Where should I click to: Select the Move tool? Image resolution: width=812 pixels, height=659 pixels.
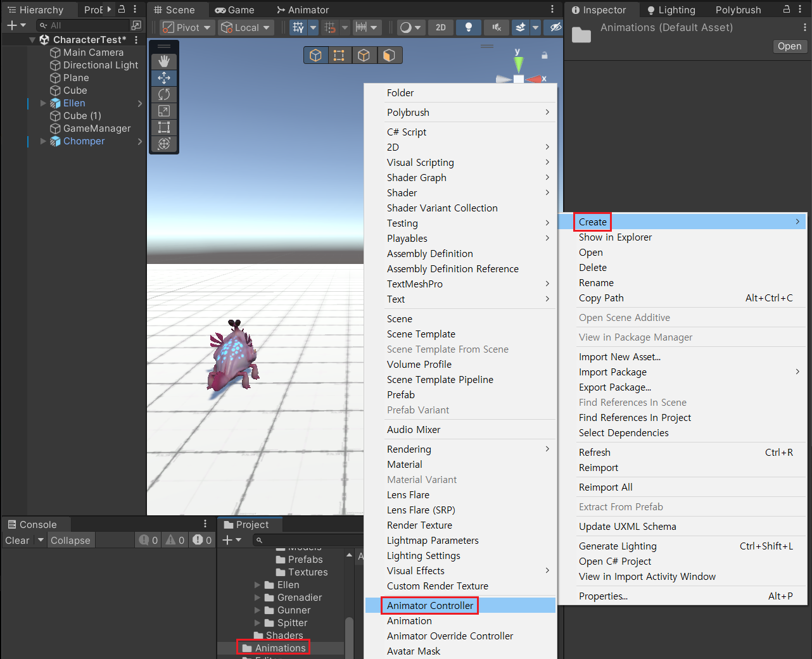[x=164, y=78]
